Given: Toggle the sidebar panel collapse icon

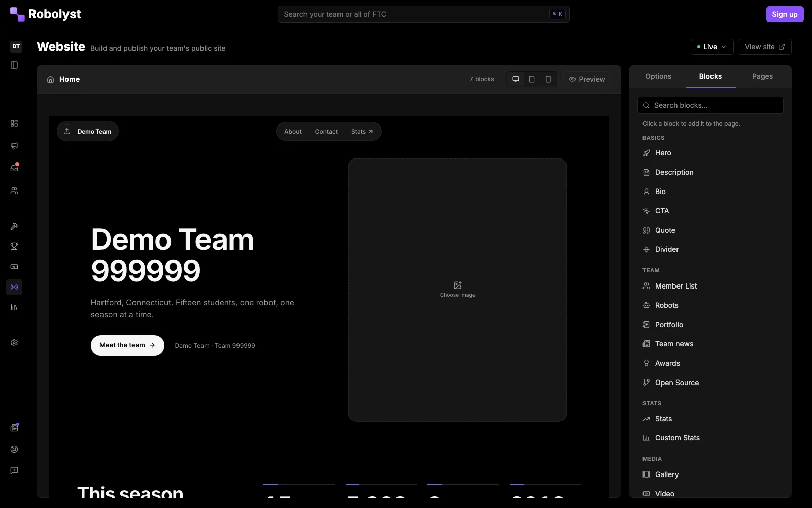Looking at the screenshot, I should (14, 65).
